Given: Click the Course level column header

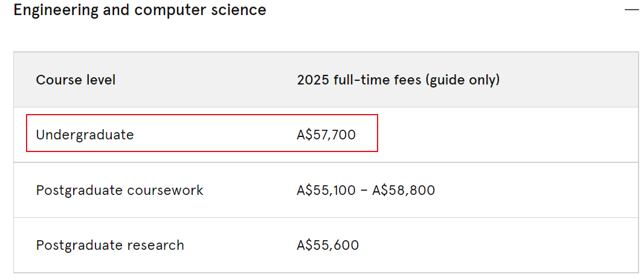Looking at the screenshot, I should coord(76,80).
